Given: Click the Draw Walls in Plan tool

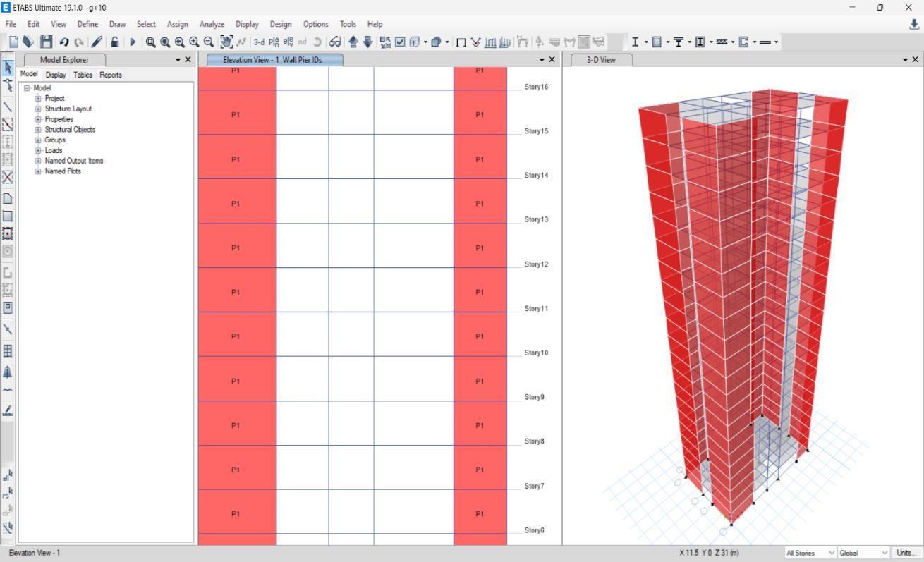Looking at the screenshot, I should (x=8, y=273).
